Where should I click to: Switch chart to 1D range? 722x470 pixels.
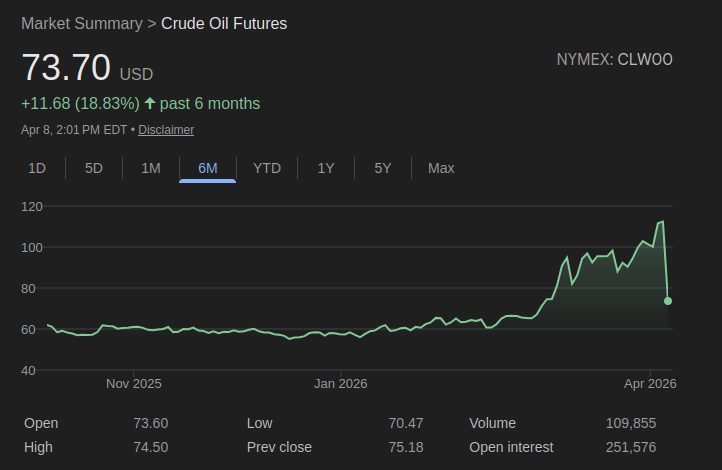[x=37, y=168]
